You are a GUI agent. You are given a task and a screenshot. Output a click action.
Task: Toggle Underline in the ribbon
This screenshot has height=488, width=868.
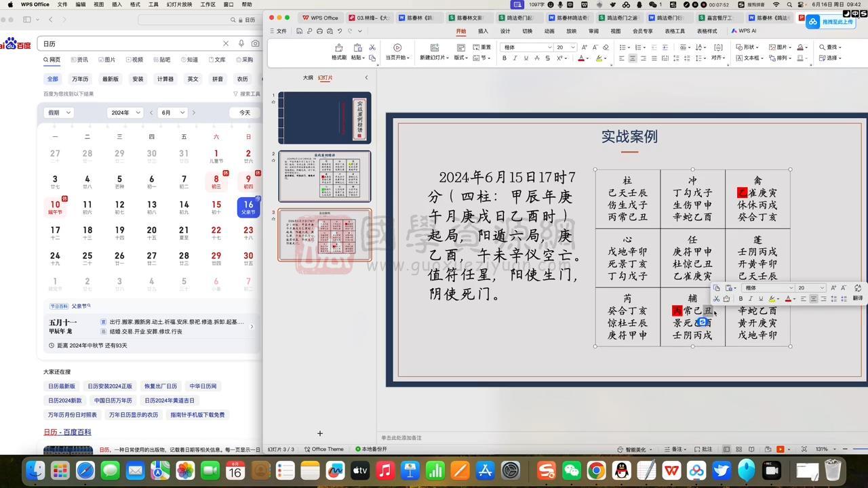point(526,58)
